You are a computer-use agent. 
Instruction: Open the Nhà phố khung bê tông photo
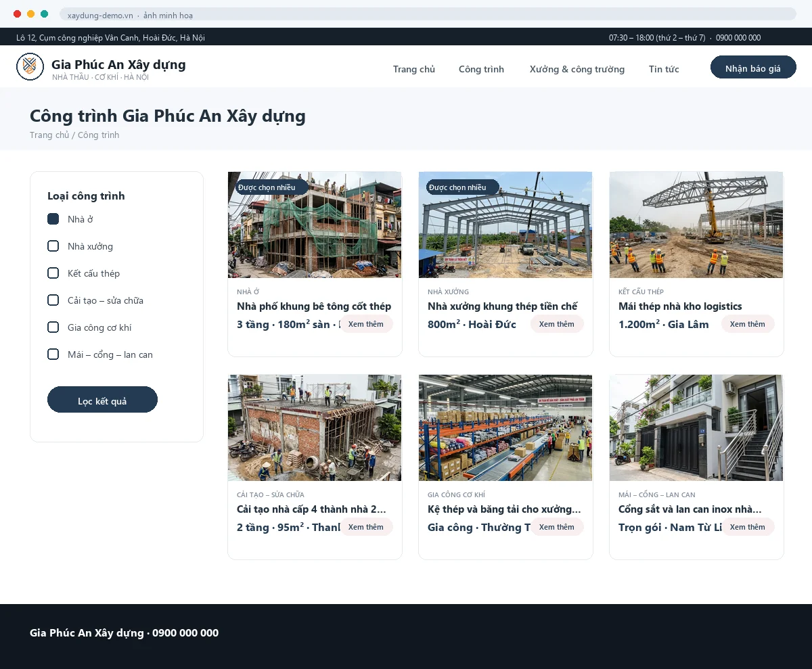315,225
